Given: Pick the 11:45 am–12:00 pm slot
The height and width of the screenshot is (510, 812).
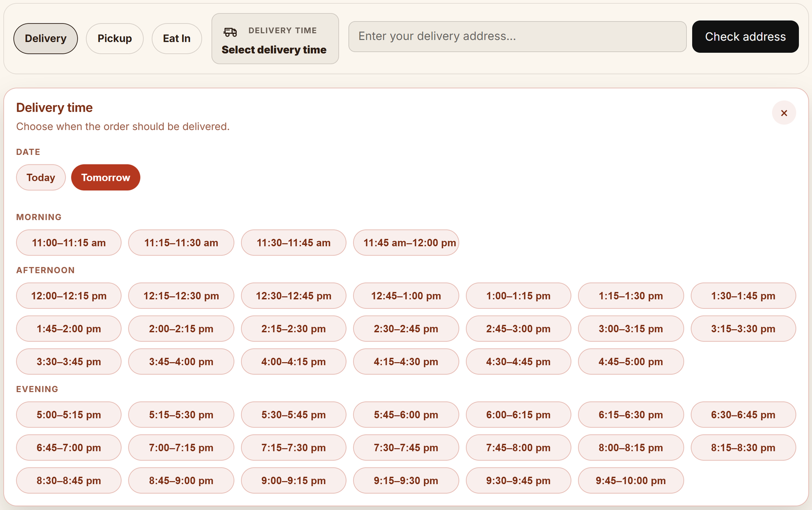Looking at the screenshot, I should pos(406,243).
